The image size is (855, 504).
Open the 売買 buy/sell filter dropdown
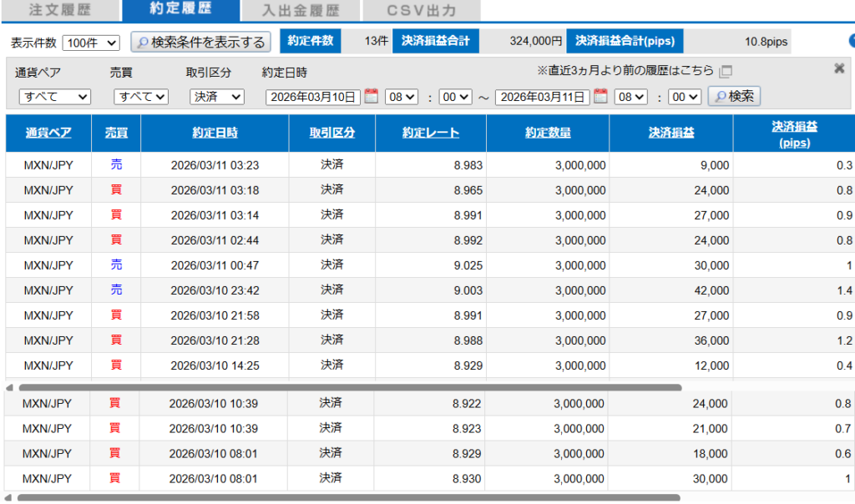pos(141,98)
